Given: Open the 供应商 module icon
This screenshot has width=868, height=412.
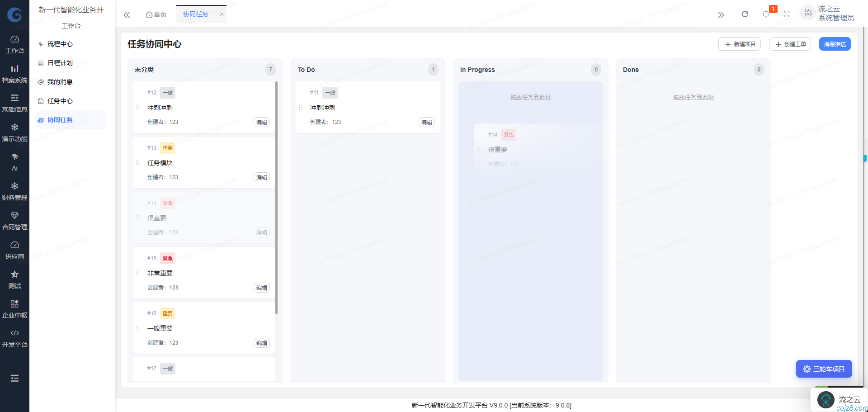Looking at the screenshot, I should tap(14, 249).
